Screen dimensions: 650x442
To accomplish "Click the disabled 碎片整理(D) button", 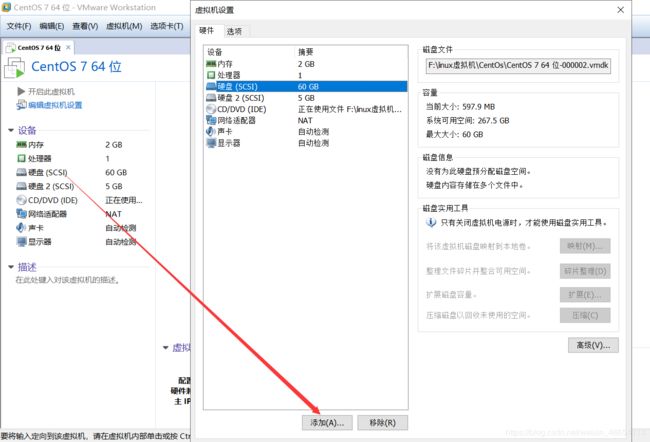I will pyautogui.click(x=585, y=271).
